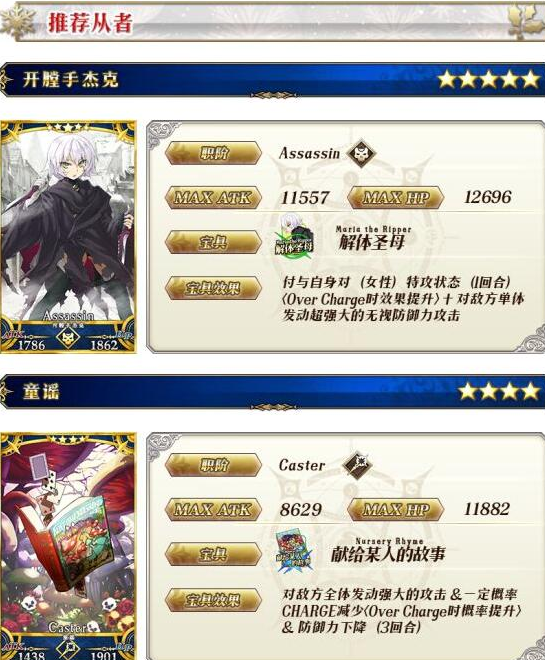Open the Jack the Ripper servant card
The width and height of the screenshot is (545, 660).
pyautogui.click(x=68, y=237)
